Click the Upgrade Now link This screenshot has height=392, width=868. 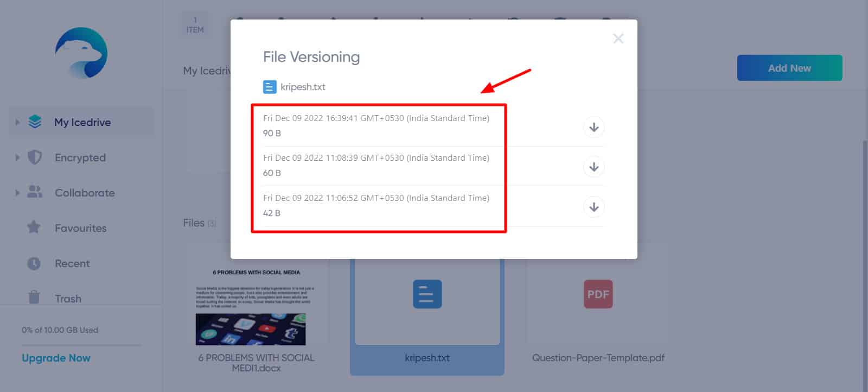point(56,358)
